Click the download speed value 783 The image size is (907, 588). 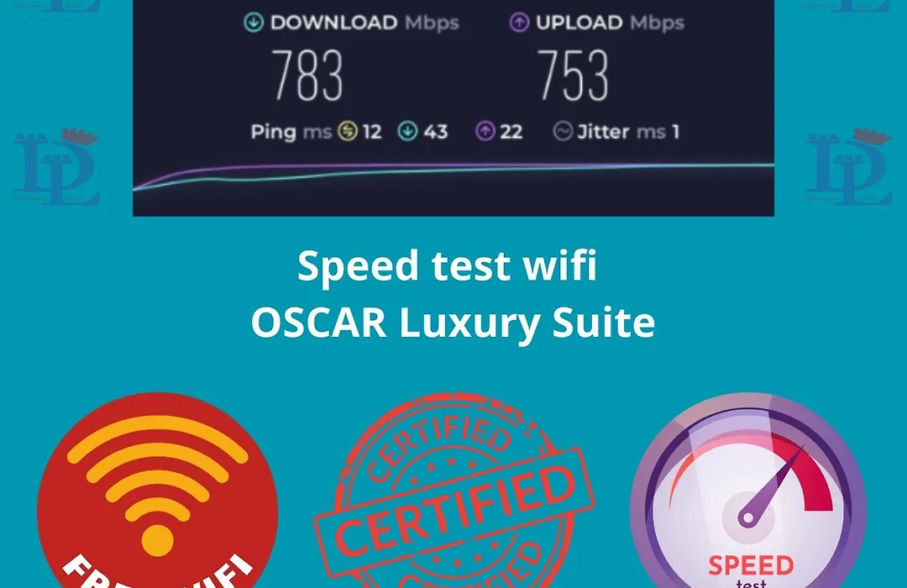(x=307, y=76)
